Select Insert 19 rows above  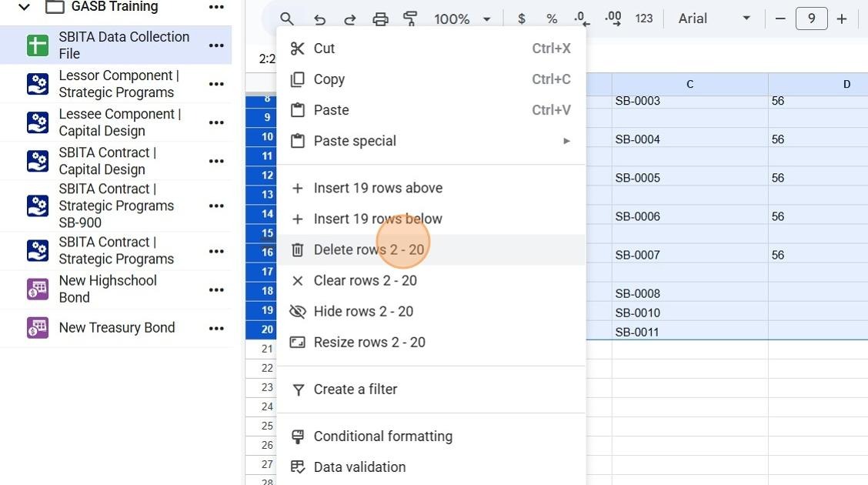point(431,189)
